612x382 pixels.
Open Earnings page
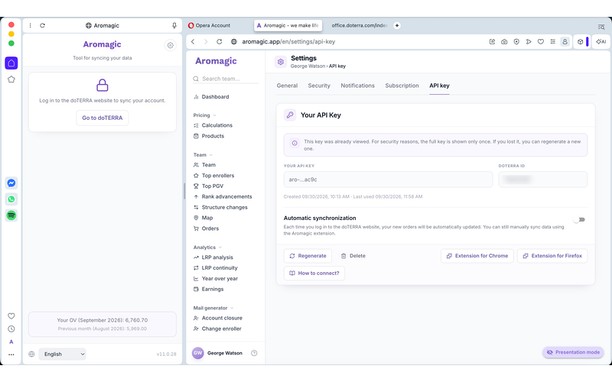point(208,289)
